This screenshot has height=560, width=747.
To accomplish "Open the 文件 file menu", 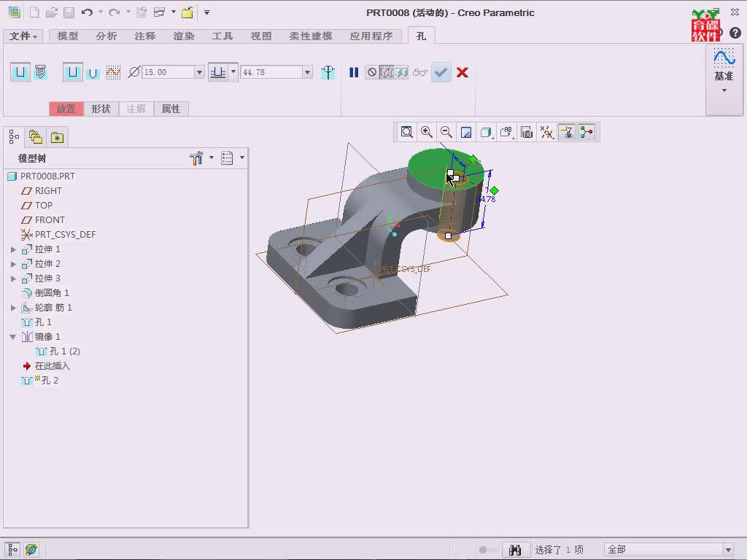I will pos(23,36).
